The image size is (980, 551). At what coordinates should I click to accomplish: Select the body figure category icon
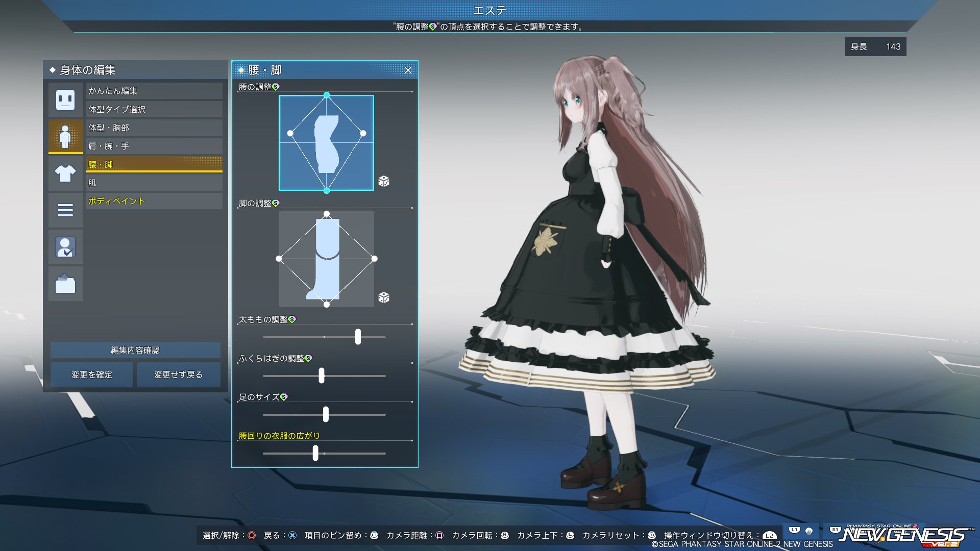[x=65, y=136]
